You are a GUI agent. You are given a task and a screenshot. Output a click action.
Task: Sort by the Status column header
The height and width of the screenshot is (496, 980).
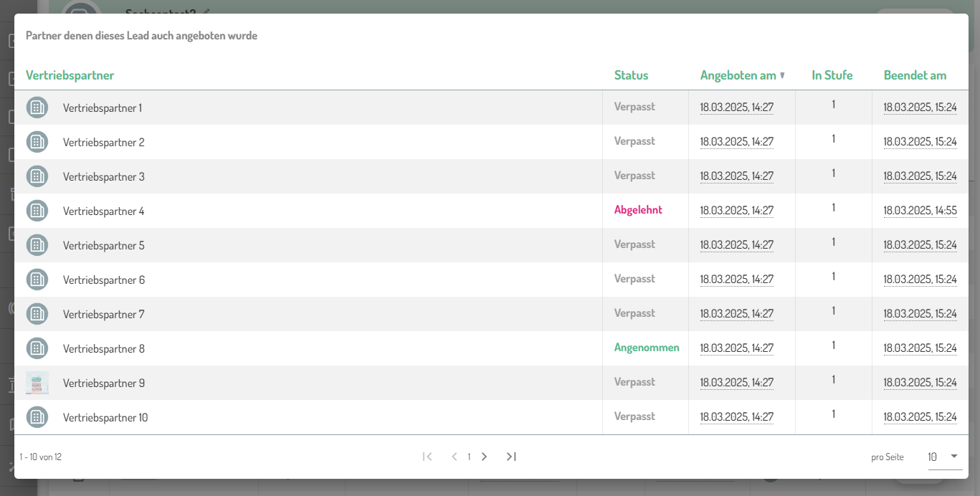pos(631,75)
